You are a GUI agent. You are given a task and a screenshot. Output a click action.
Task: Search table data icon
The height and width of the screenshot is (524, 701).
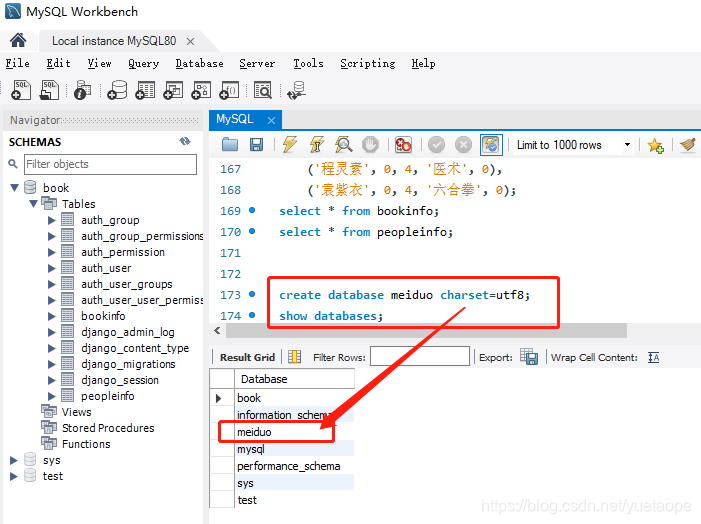263,90
